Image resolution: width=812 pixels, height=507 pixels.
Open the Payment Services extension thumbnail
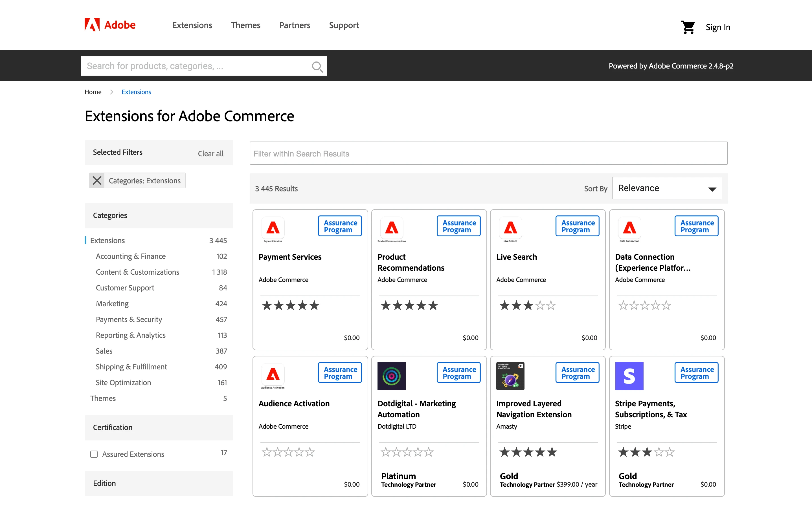[273, 229]
